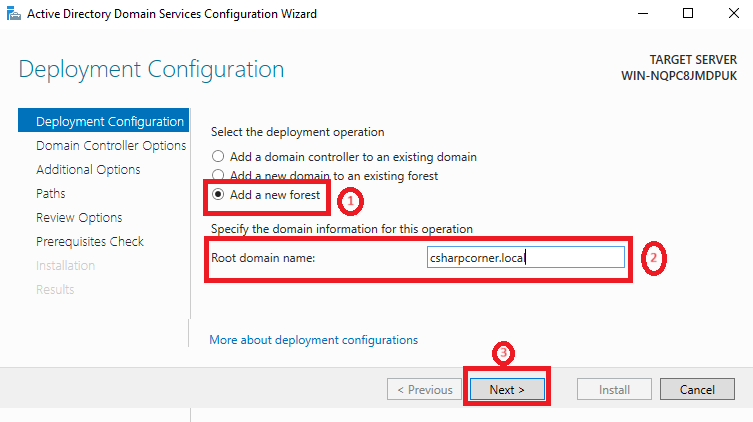Screen dimensions: 753x422
Task: Click the TARGET SERVER label
Action: pos(693,60)
